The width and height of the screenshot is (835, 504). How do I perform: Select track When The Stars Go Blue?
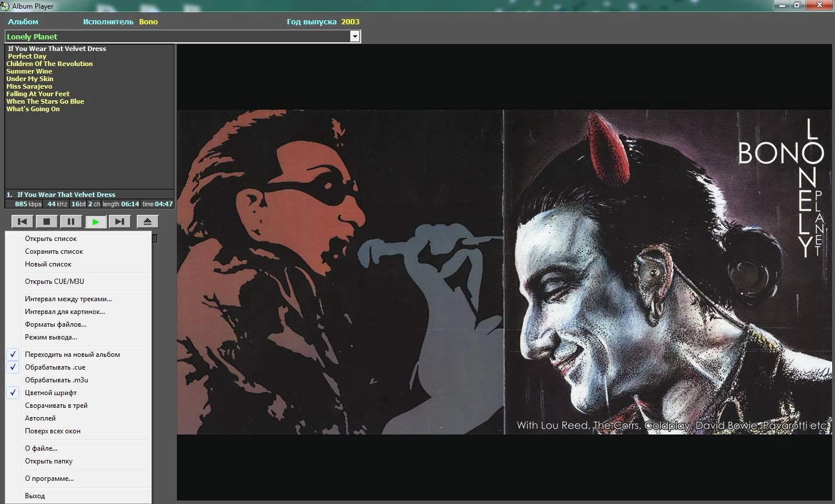[x=45, y=101]
